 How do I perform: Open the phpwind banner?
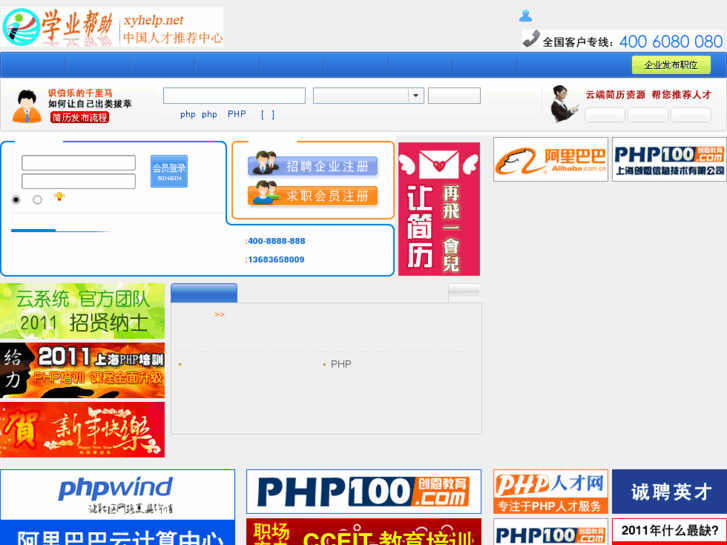pyautogui.click(x=117, y=494)
